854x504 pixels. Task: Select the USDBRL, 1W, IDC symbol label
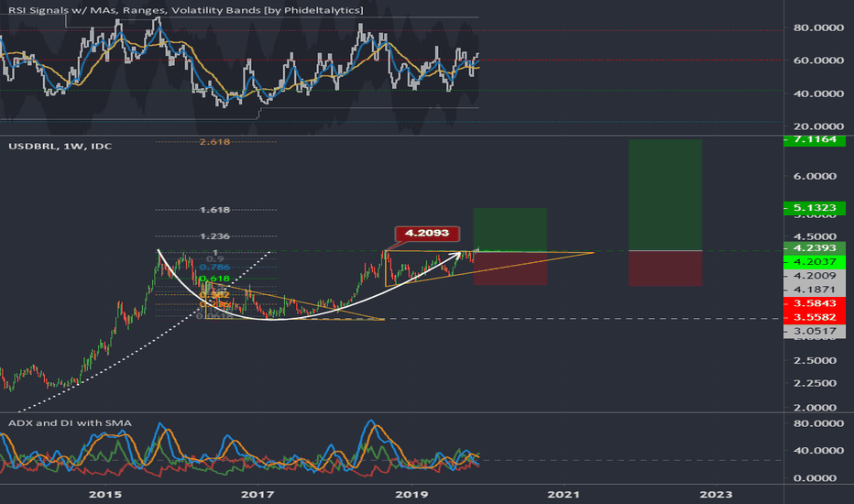(x=60, y=146)
